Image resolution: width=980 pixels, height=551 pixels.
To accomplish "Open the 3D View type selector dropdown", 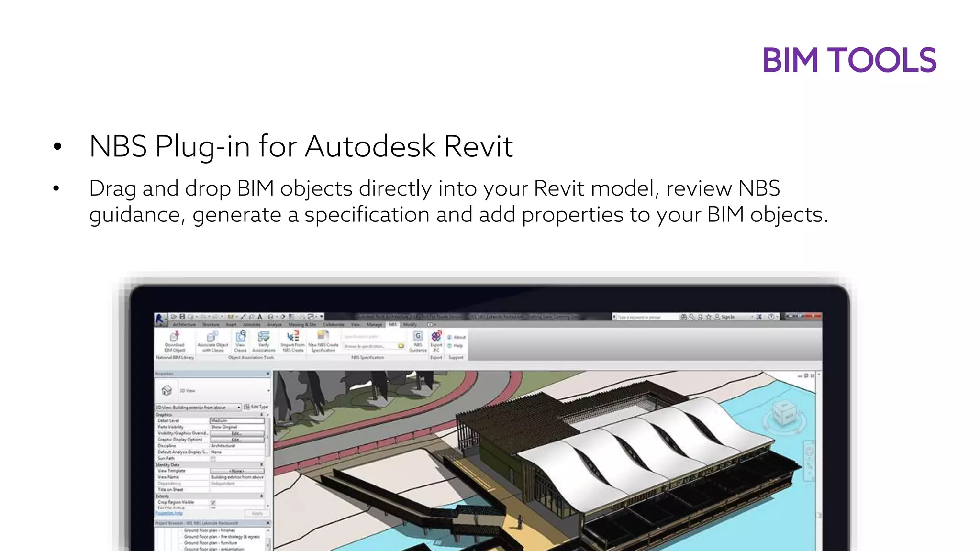I will pyautogui.click(x=268, y=391).
